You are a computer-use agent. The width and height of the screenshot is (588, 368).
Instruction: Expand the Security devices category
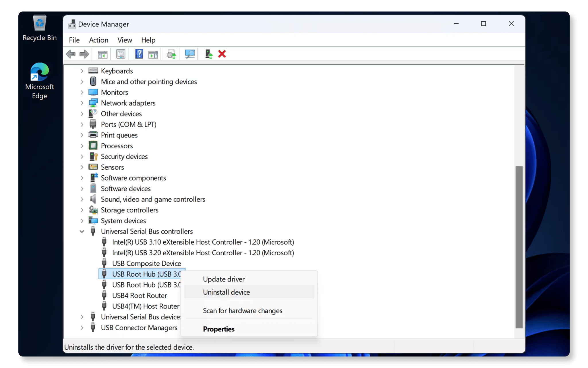[82, 156]
